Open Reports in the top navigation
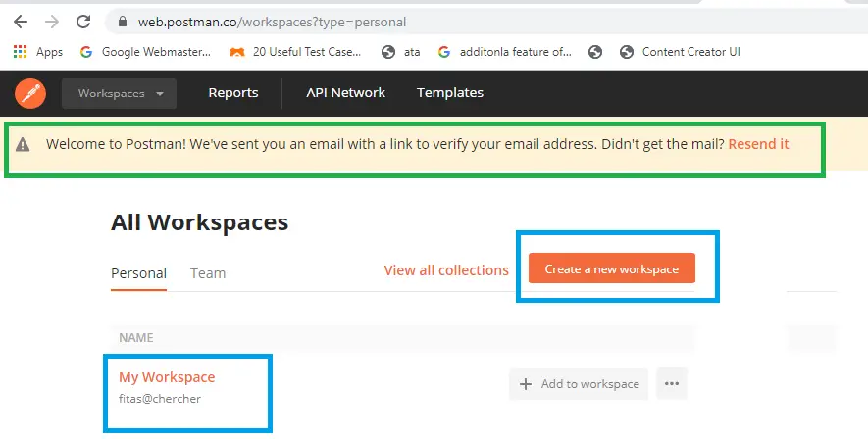The image size is (868, 439). tap(233, 93)
